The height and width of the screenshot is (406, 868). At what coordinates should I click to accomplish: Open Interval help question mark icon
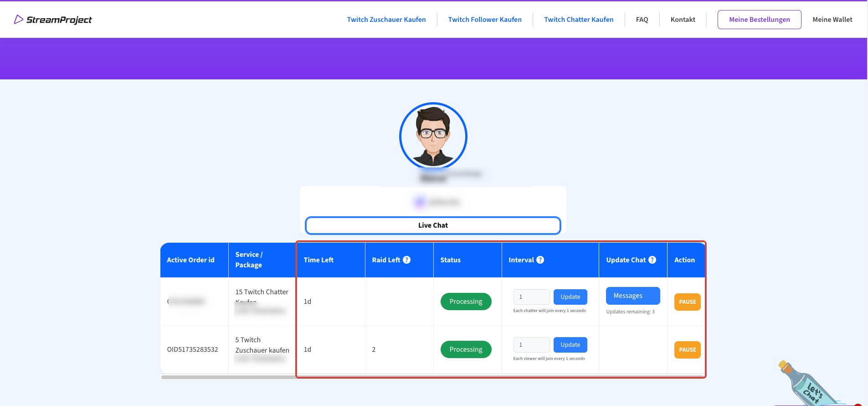click(540, 260)
